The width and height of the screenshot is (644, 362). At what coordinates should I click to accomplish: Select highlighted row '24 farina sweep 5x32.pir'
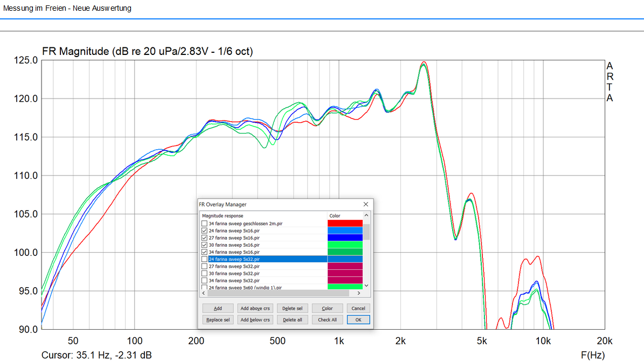tap(267, 259)
